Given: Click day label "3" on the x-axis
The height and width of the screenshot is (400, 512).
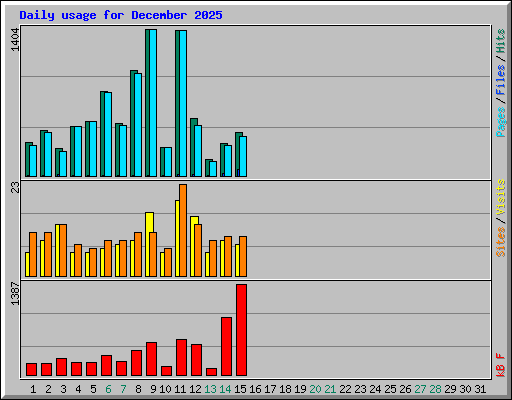Looking at the screenshot, I should (x=63, y=389).
